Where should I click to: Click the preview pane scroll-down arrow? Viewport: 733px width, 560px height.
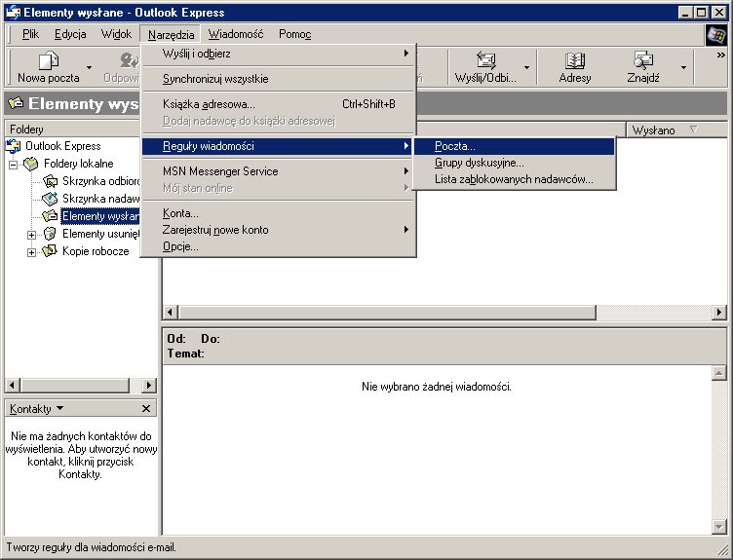[x=719, y=526]
